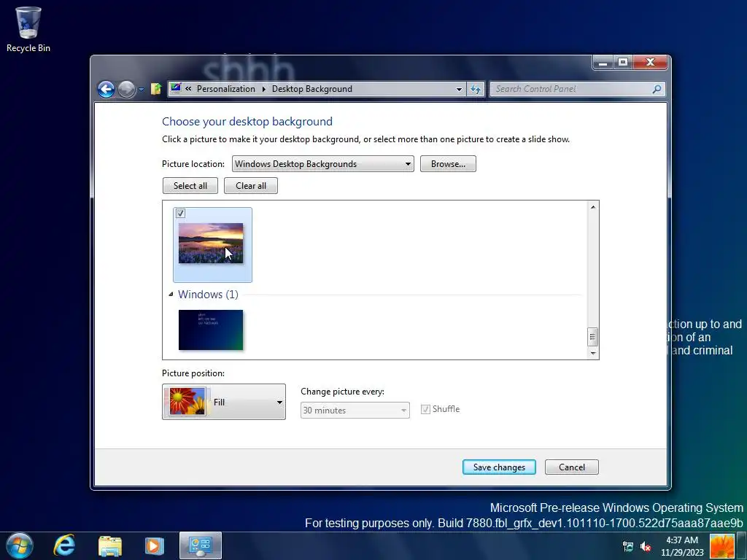Open Picture location dropdown
This screenshot has width=747, height=560.
tap(322, 164)
